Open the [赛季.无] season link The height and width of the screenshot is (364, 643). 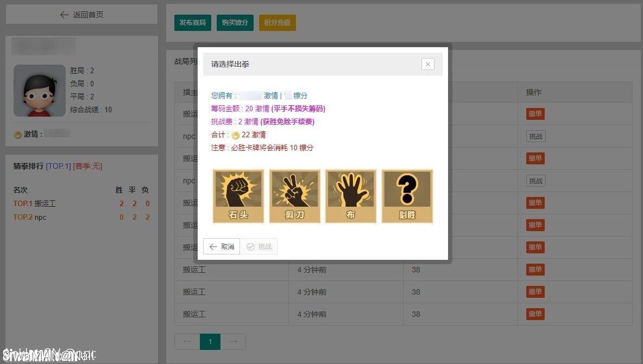tap(87, 166)
